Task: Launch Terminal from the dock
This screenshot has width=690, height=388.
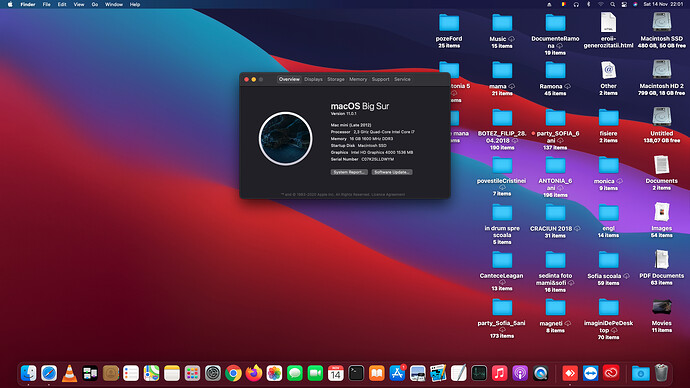Action: (x=356, y=373)
